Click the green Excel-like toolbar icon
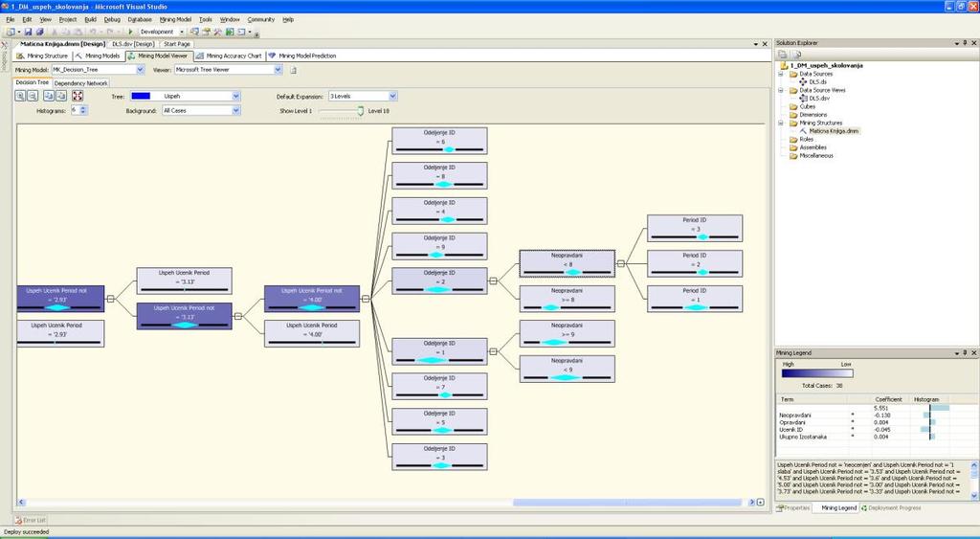Image resolution: width=980 pixels, height=539 pixels. tap(230, 32)
